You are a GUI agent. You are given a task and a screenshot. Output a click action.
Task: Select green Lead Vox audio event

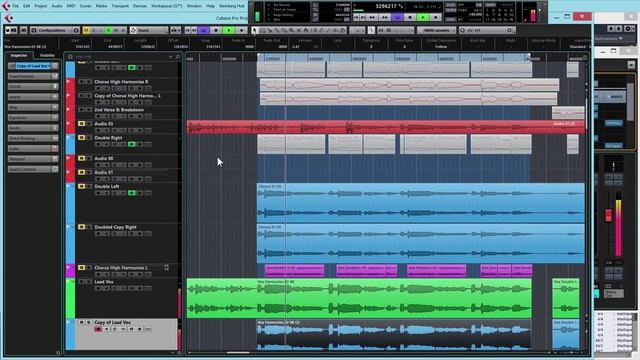(x=359, y=299)
